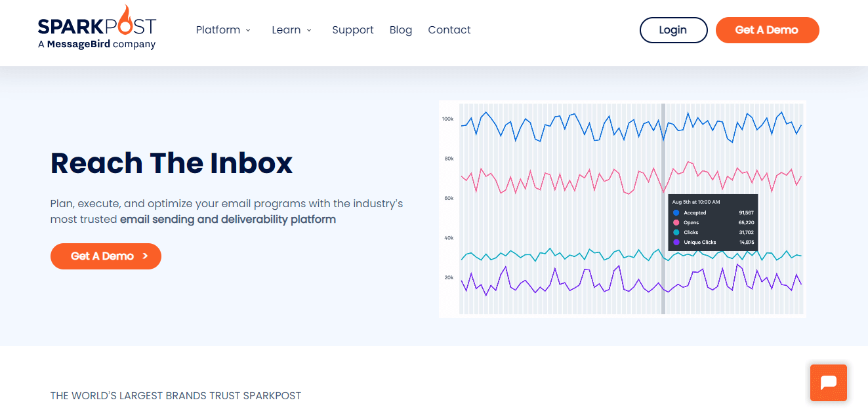Click 'THE WORLD'S LARGEST BRANDS TRUST SPARKPOST' heading
868x413 pixels.
coord(176,396)
